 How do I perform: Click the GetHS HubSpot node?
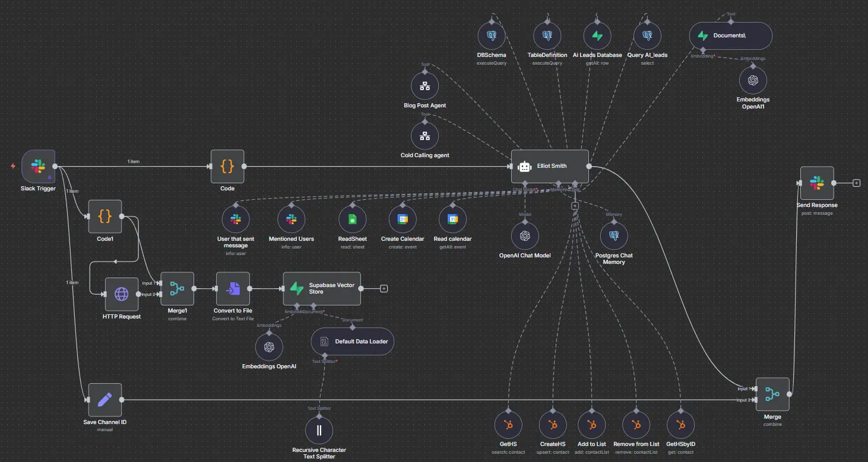click(x=508, y=425)
